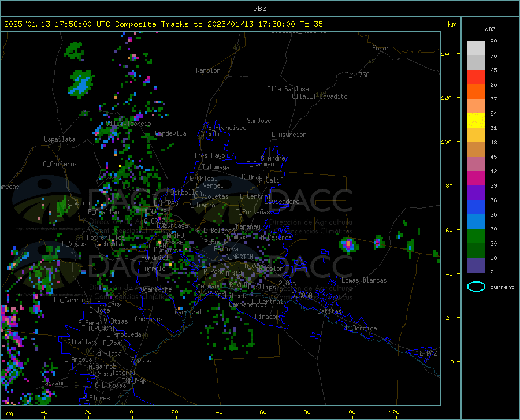Click the Capdevila map label
Viewport: 520px width, 420px height.
tap(170, 133)
